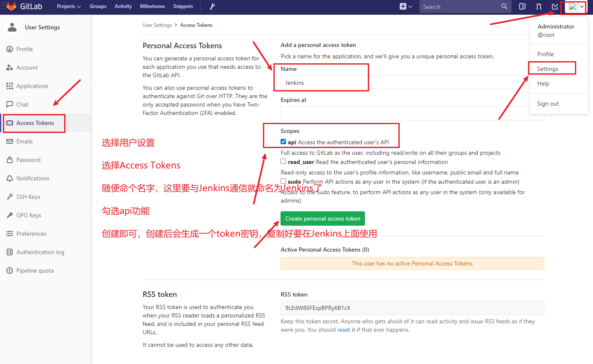The image size is (593, 364).
Task: Open the merge requests icon in navbar
Action: click(538, 6)
